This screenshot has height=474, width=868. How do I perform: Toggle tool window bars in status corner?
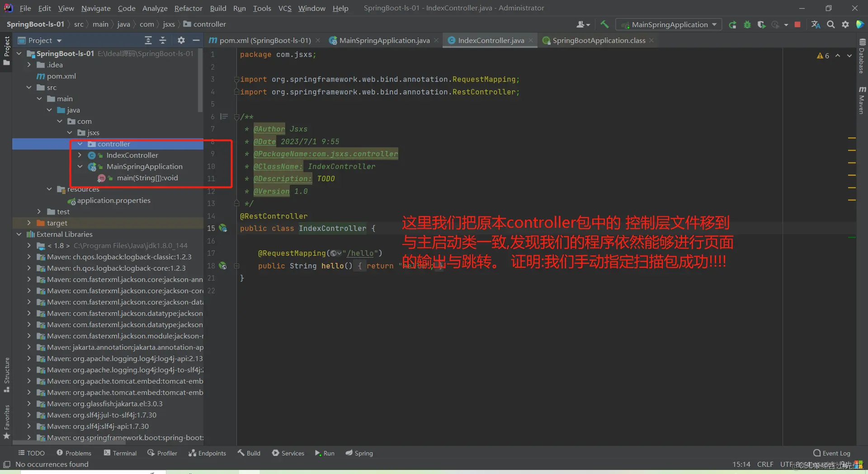click(x=7, y=464)
